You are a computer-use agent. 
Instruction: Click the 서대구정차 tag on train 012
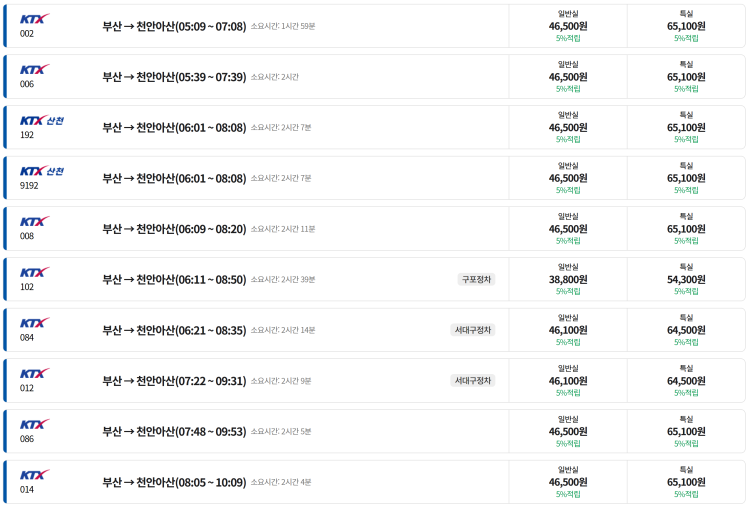(473, 381)
